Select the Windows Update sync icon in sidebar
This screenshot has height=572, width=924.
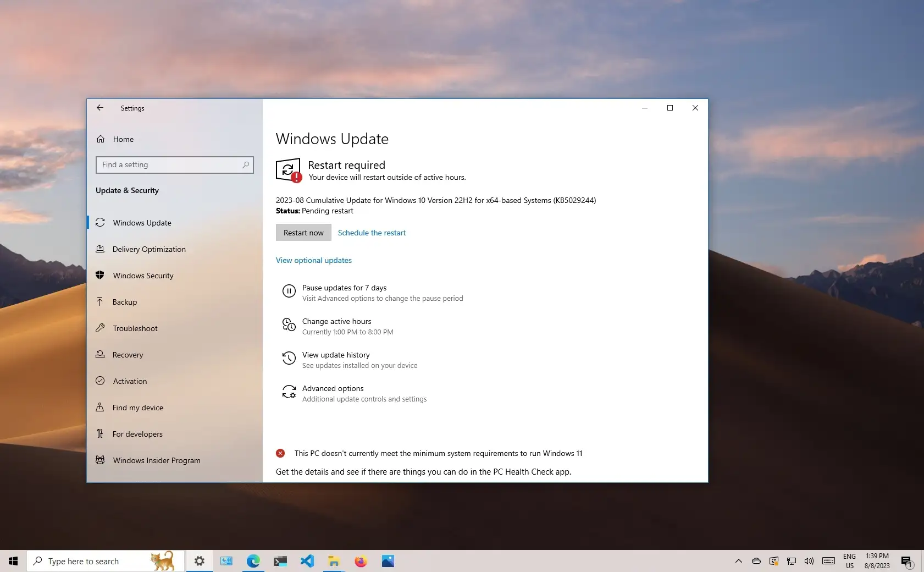pyautogui.click(x=100, y=222)
